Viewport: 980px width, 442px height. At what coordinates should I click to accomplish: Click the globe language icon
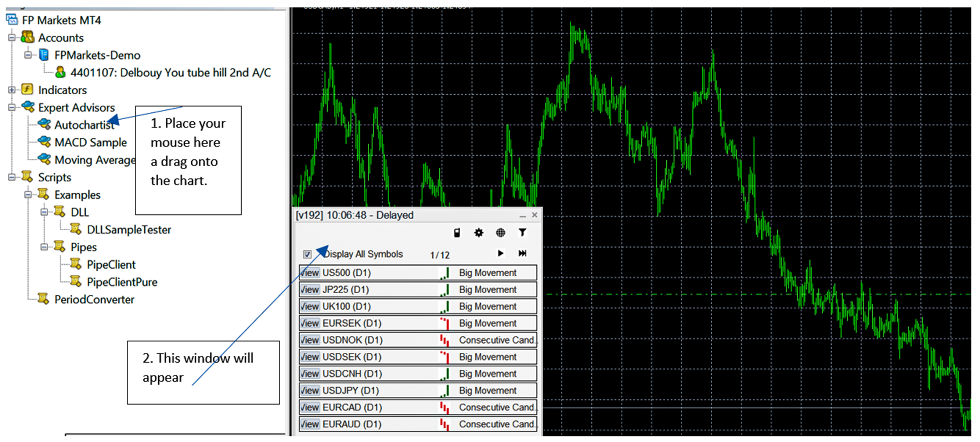point(500,232)
